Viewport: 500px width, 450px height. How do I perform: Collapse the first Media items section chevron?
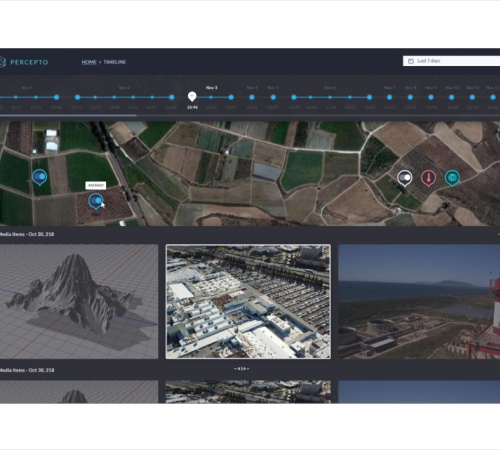[499, 234]
